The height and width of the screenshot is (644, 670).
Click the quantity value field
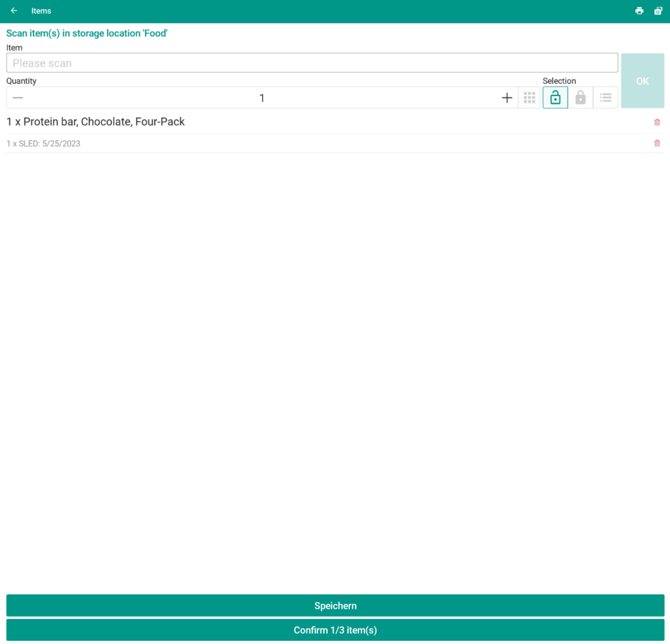click(x=262, y=98)
